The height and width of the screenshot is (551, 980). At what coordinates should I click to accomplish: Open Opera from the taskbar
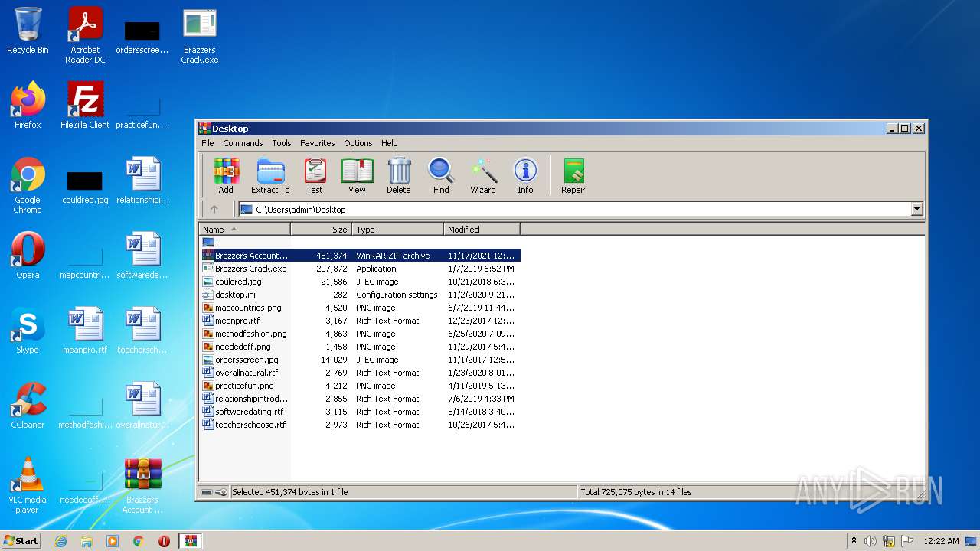coord(164,541)
